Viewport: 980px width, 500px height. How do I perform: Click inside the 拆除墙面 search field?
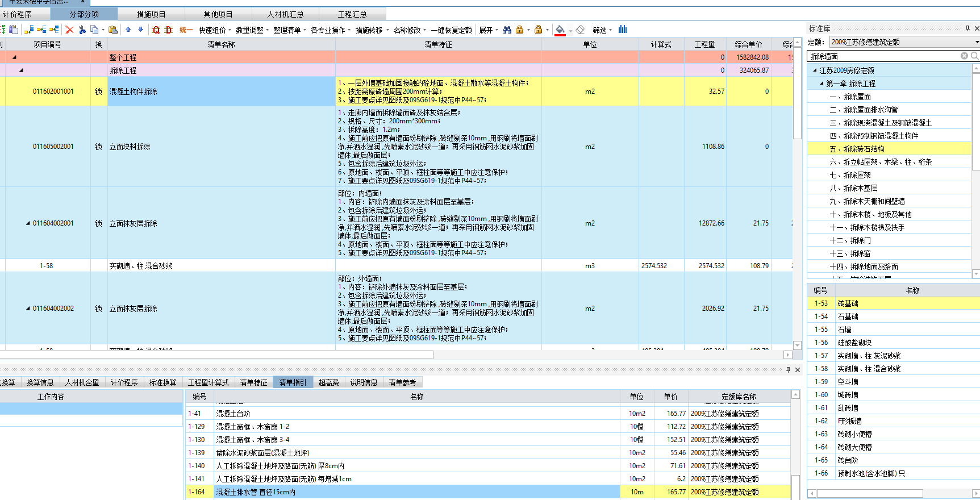(884, 56)
